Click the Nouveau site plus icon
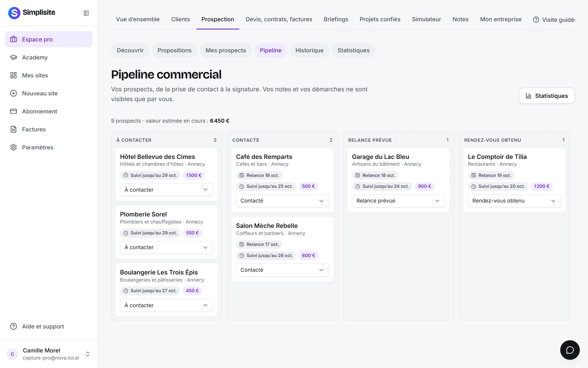Viewport: 588px width, 368px height. (x=14, y=93)
